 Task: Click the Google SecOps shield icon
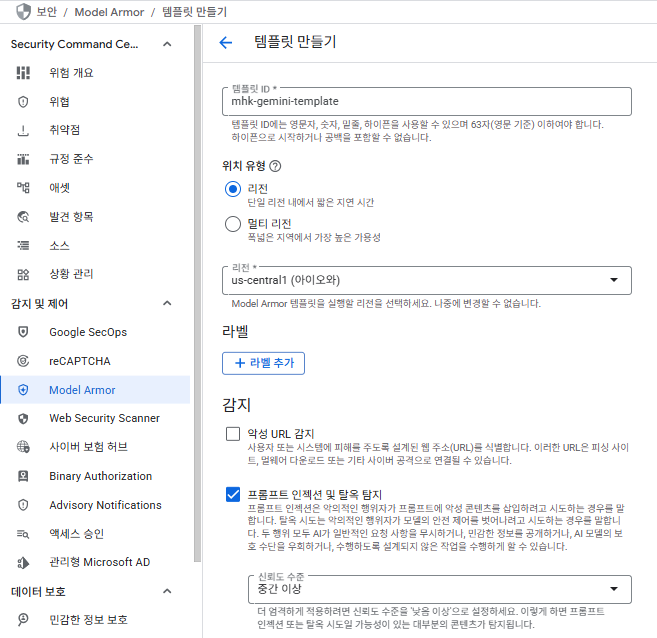tap(23, 332)
